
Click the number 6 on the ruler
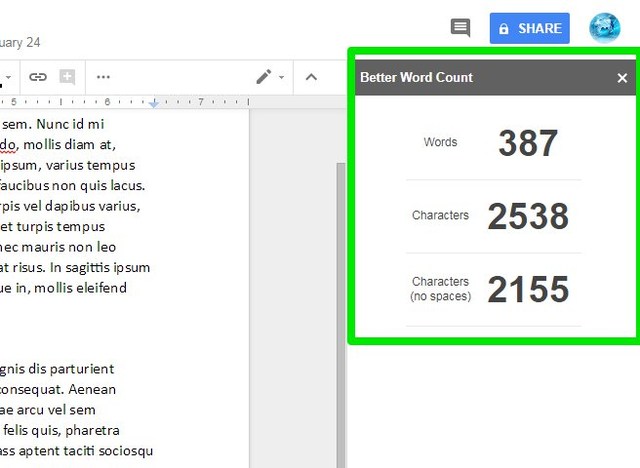[107, 102]
